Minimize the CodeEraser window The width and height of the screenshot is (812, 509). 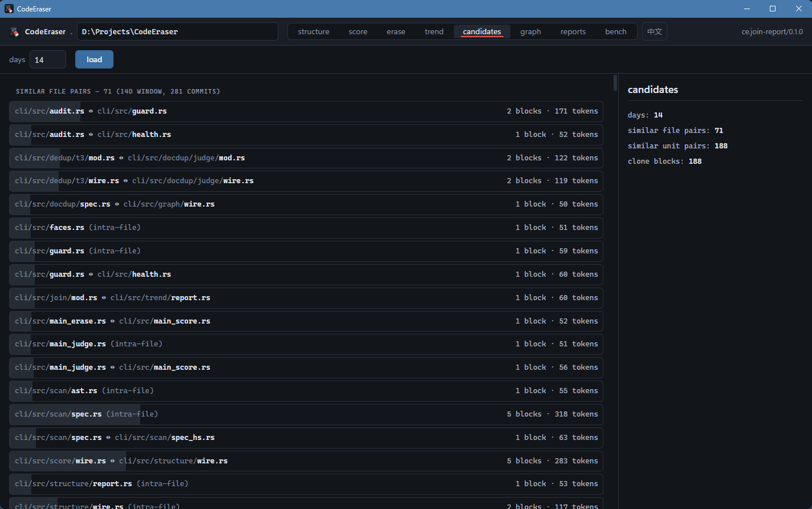point(746,9)
